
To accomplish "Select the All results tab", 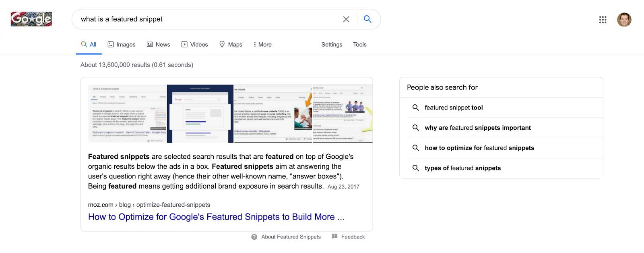I will [89, 45].
